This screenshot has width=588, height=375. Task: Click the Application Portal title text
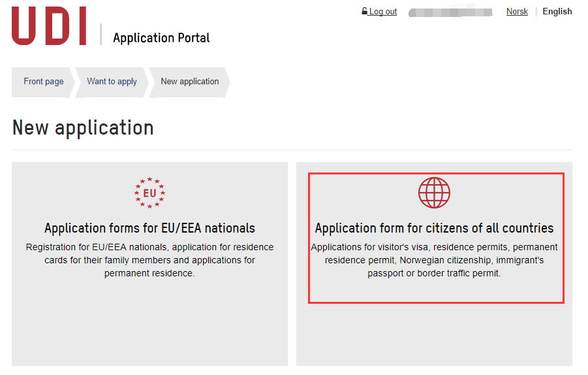tap(161, 38)
